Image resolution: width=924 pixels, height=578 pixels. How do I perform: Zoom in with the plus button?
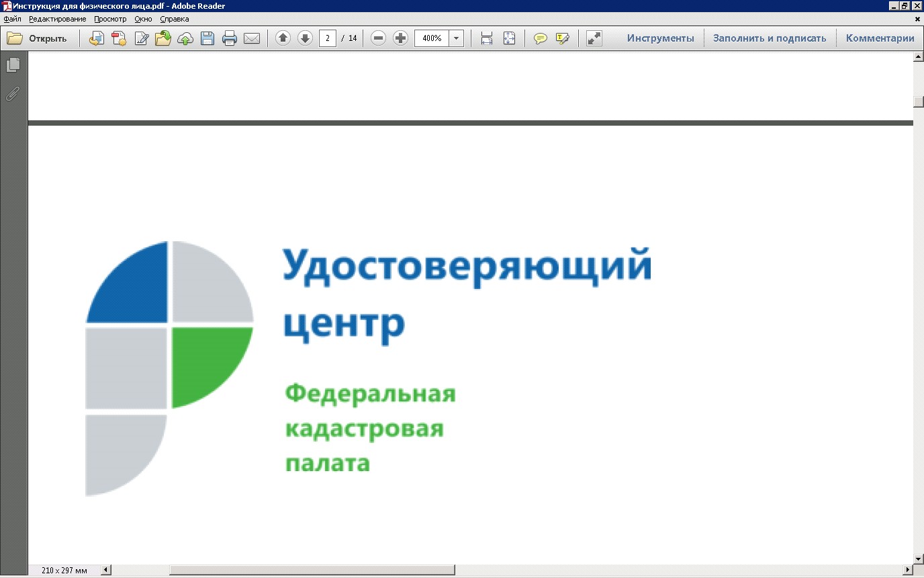(401, 38)
